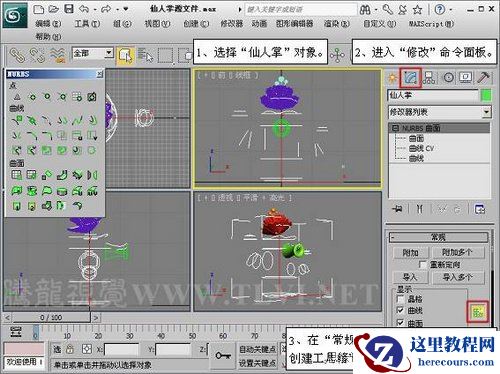This screenshot has width=500, height=374.
Task: Open Select by Name tool
Action: (145, 55)
